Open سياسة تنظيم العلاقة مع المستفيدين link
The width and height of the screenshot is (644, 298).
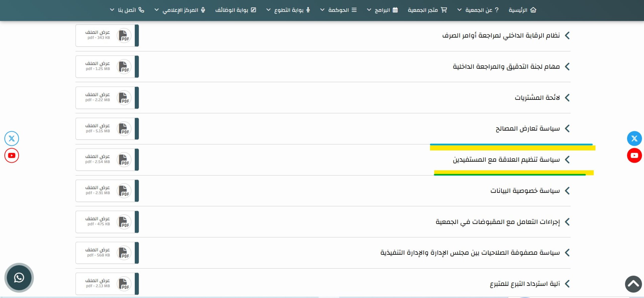[x=506, y=159]
